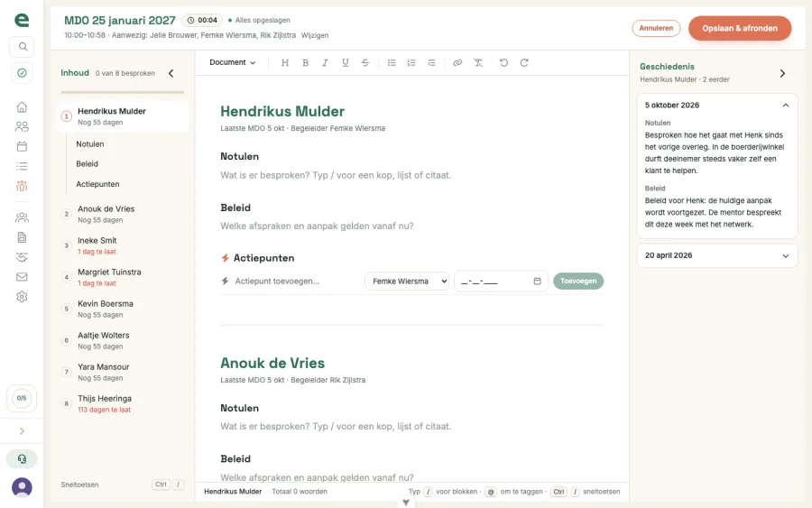Toggle bold formatting
This screenshot has height=508, width=812.
pyautogui.click(x=306, y=62)
